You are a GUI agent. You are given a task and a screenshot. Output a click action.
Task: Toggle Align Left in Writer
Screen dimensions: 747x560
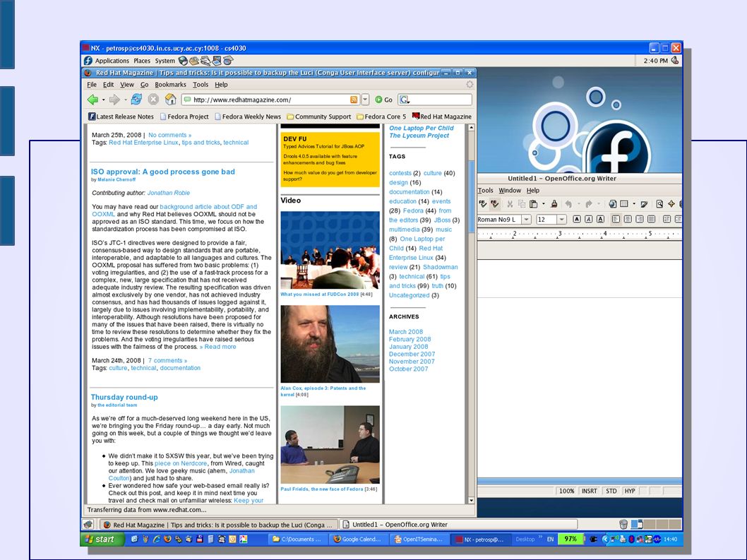[616, 219]
